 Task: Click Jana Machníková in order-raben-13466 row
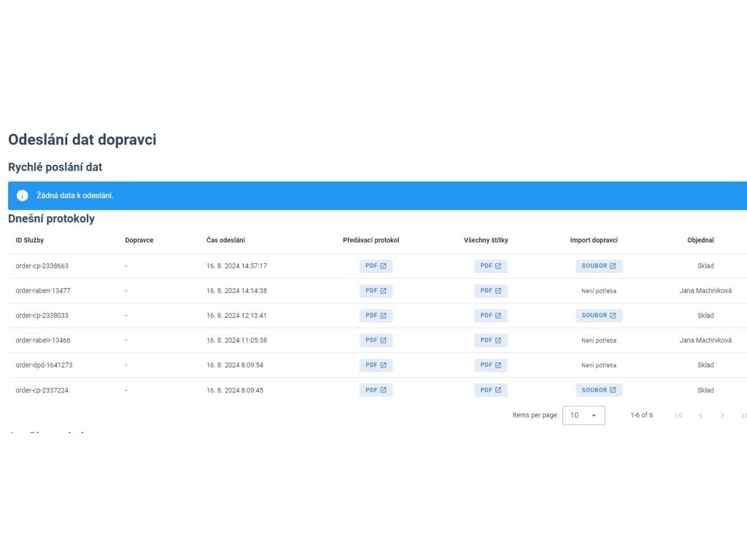coord(705,340)
